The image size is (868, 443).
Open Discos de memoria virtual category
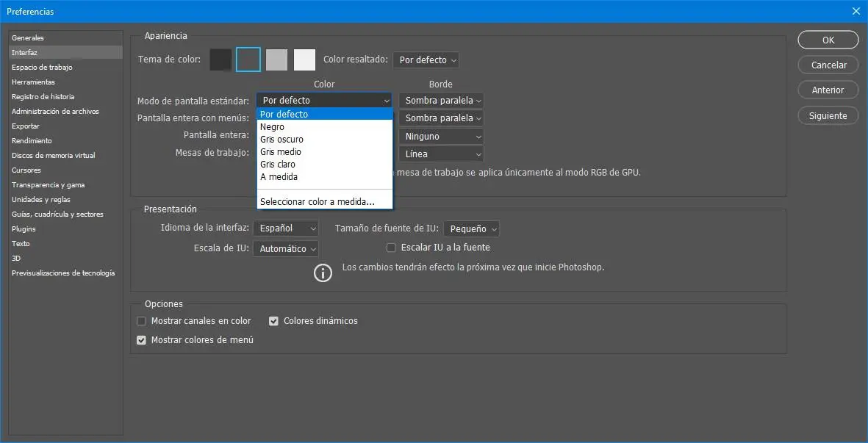coord(66,156)
